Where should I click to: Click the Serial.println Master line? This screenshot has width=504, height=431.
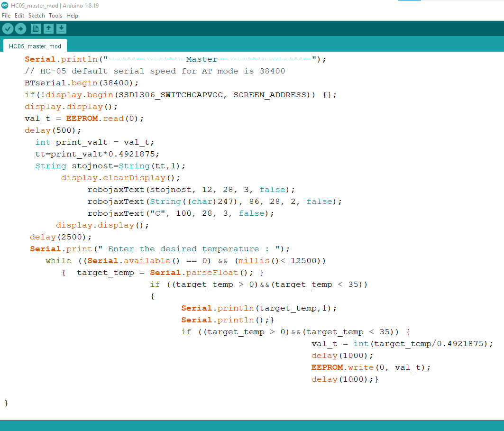coord(175,59)
